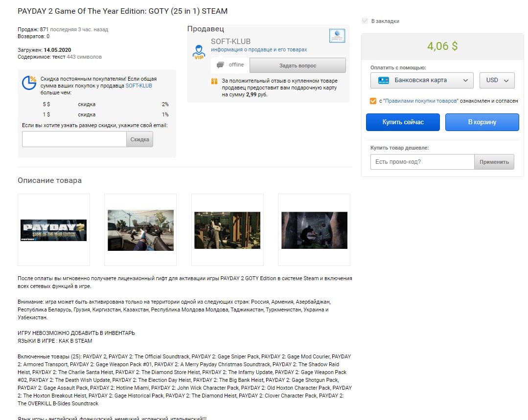The image size is (528, 420).
Task: Click the '1 $ скидка 1%' row
Action: point(105,114)
